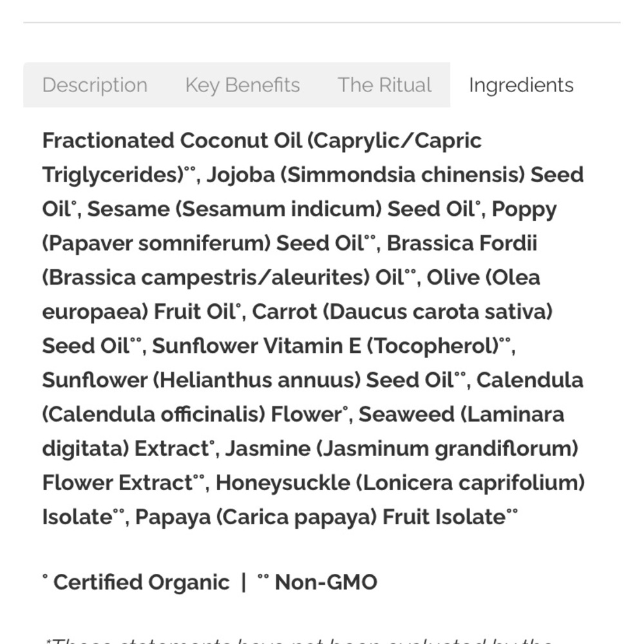This screenshot has height=644, width=644.
Task: Click the Jojoba (Simmondsia chinensis) ingredient text
Action: pos(366,175)
